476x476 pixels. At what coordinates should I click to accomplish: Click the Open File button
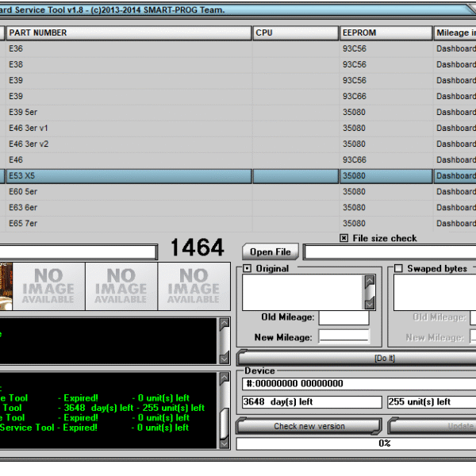tap(271, 251)
